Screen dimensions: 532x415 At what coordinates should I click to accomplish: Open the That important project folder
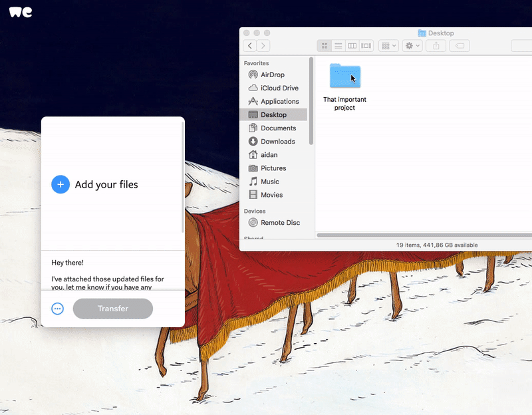(344, 77)
